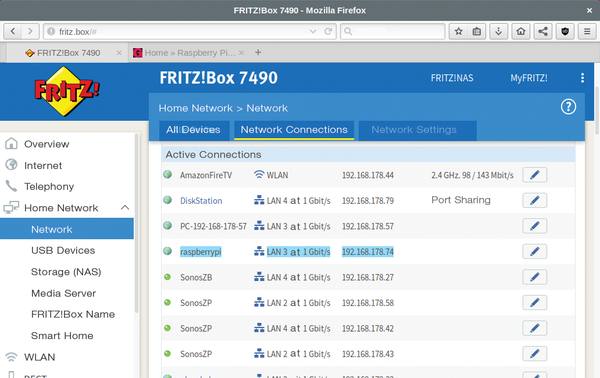600x378 pixels.
Task: Open the help question mark icon
Action: pyautogui.click(x=568, y=107)
